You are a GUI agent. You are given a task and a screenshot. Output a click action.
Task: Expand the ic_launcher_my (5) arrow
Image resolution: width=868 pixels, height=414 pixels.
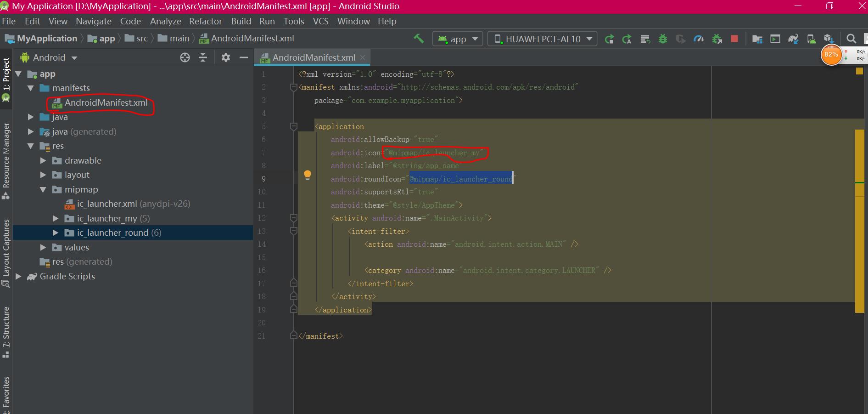click(56, 219)
